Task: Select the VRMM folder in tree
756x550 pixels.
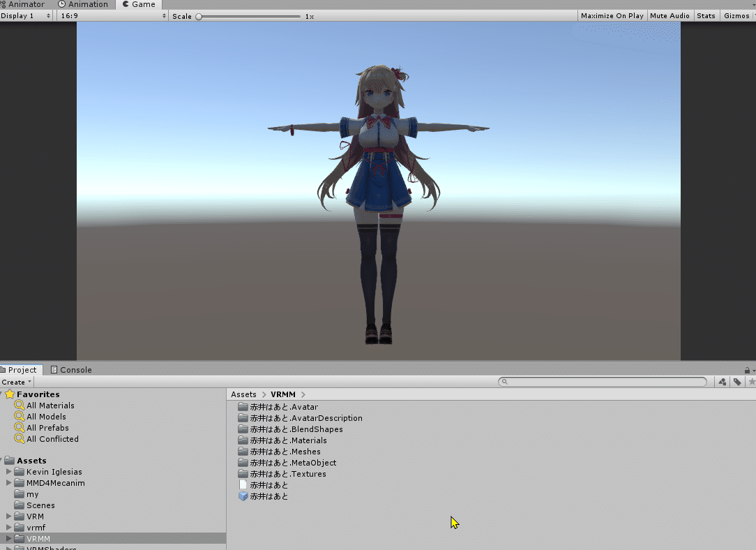Action: click(x=38, y=539)
